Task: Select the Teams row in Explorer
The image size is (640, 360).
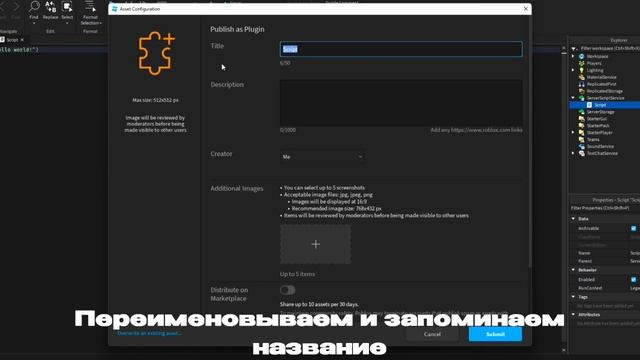Action: (x=604, y=140)
